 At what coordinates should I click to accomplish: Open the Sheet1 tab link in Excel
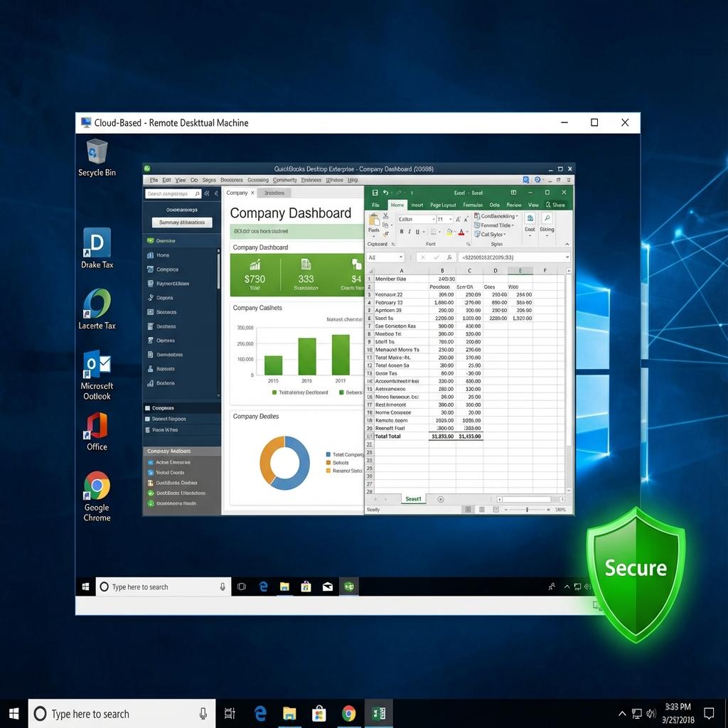tap(413, 498)
